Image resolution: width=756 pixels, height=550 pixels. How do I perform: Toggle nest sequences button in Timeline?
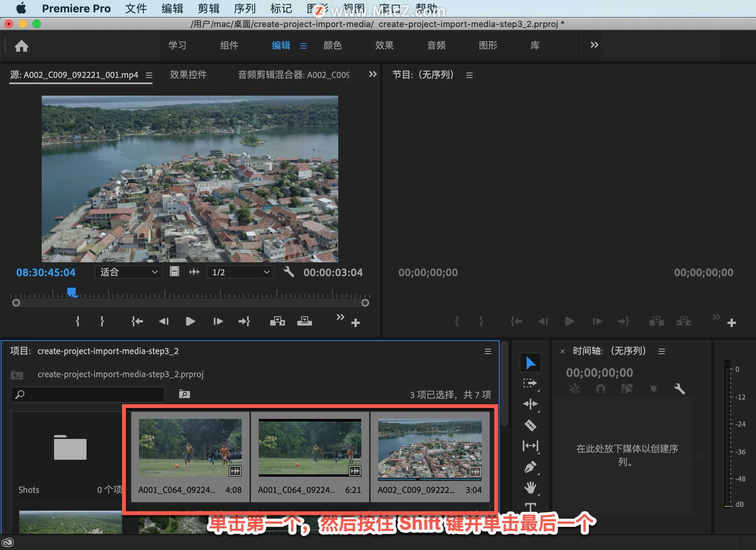574,389
